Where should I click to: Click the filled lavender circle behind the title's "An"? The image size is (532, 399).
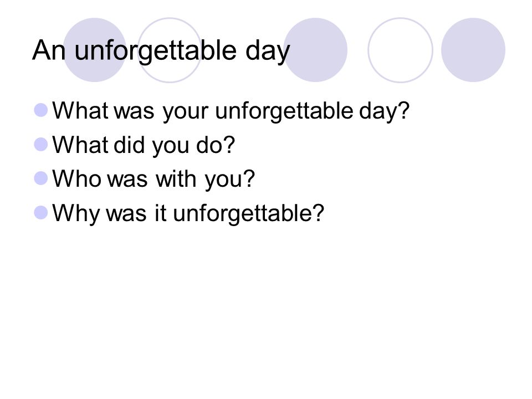click(x=95, y=50)
